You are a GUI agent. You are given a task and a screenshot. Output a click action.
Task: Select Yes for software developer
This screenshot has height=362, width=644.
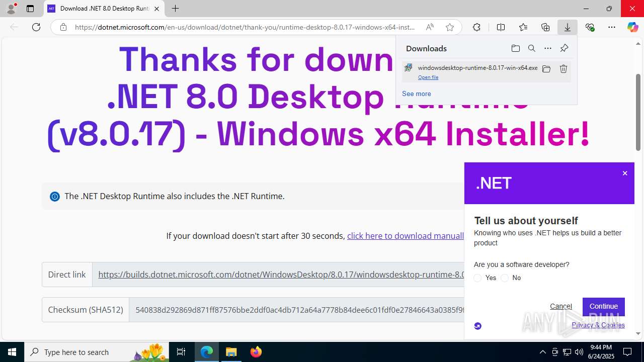(477, 278)
